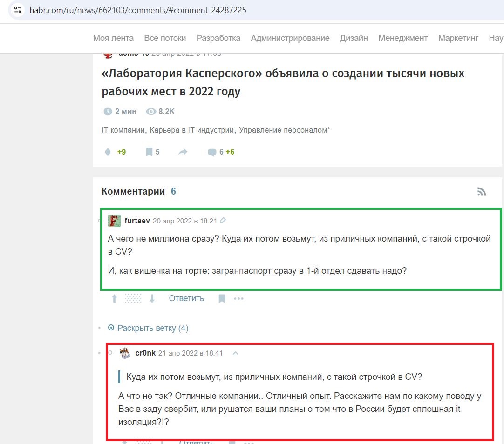The height and width of the screenshot is (444, 504).
Task: Click the reading time clock icon
Action: [x=108, y=111]
